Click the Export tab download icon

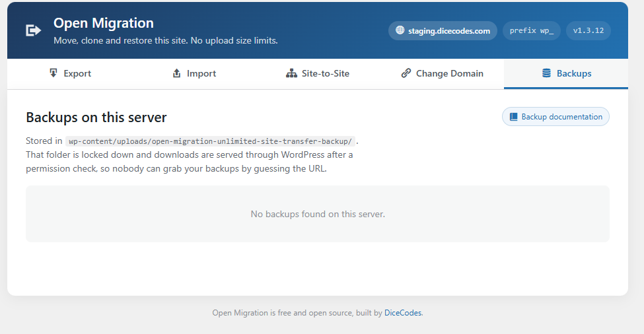54,73
